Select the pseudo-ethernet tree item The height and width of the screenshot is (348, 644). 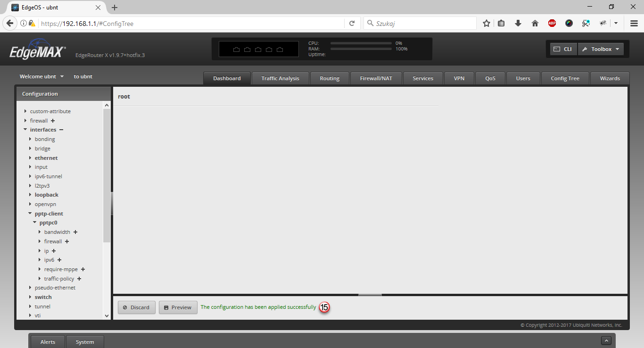(55, 288)
